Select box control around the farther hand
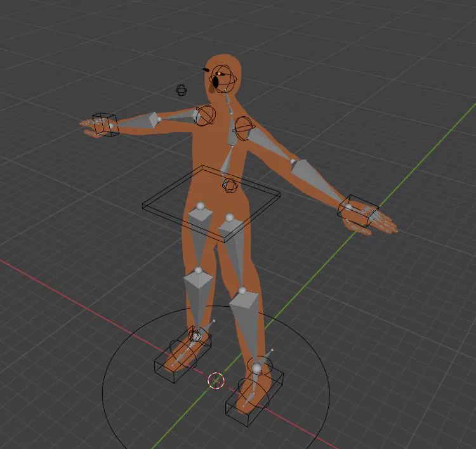The image size is (476, 449). (x=105, y=124)
